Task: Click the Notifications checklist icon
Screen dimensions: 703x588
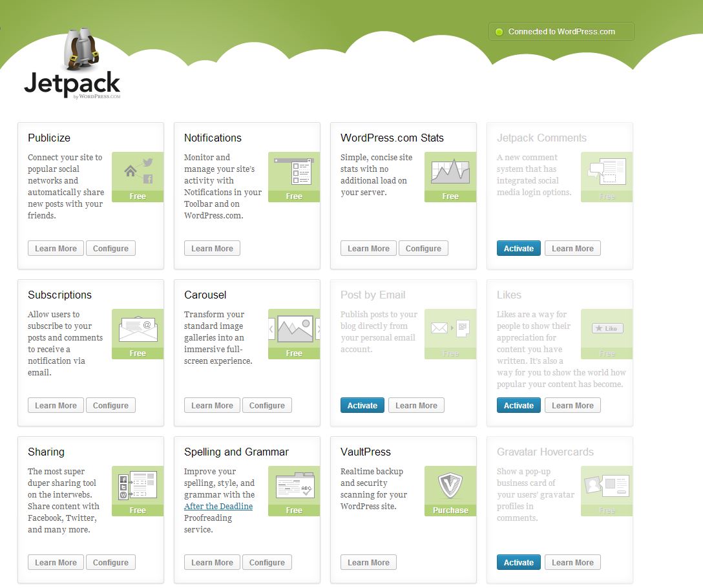Action: pyautogui.click(x=293, y=171)
